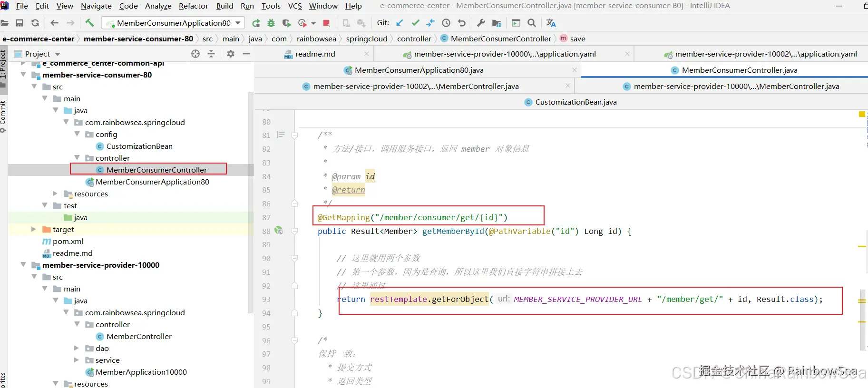The height and width of the screenshot is (388, 868).
Task: Open dropdown arrow next to profiler icon
Action: click(313, 23)
